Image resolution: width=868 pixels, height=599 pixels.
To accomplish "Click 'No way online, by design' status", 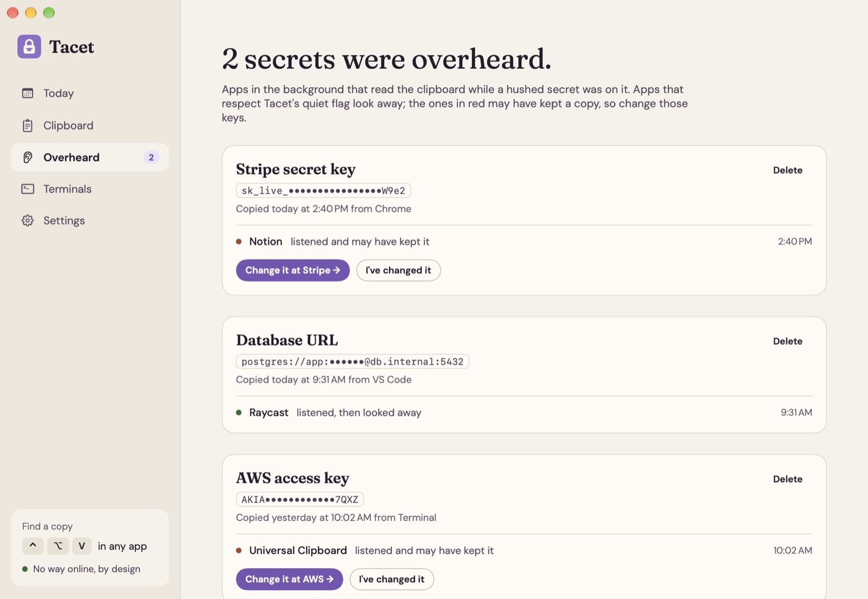I will [x=87, y=569].
